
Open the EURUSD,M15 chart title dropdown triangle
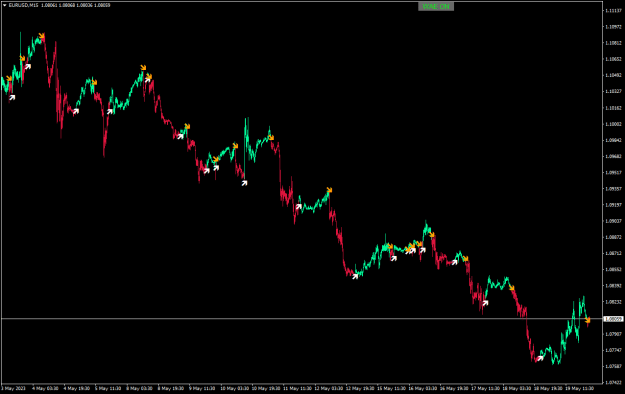click(4, 5)
